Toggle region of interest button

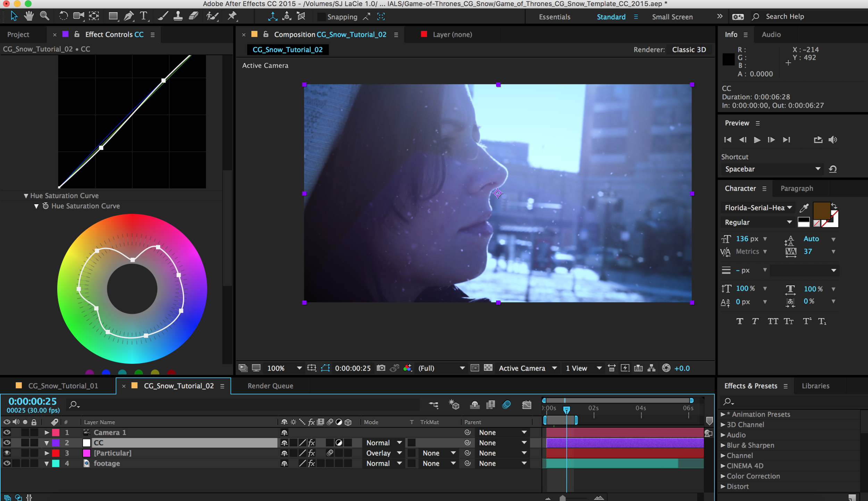pos(475,368)
